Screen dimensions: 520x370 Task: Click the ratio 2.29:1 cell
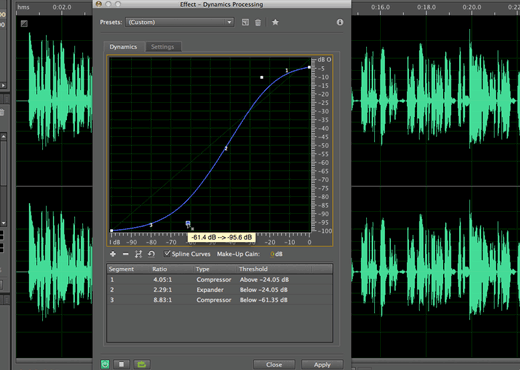(163, 290)
